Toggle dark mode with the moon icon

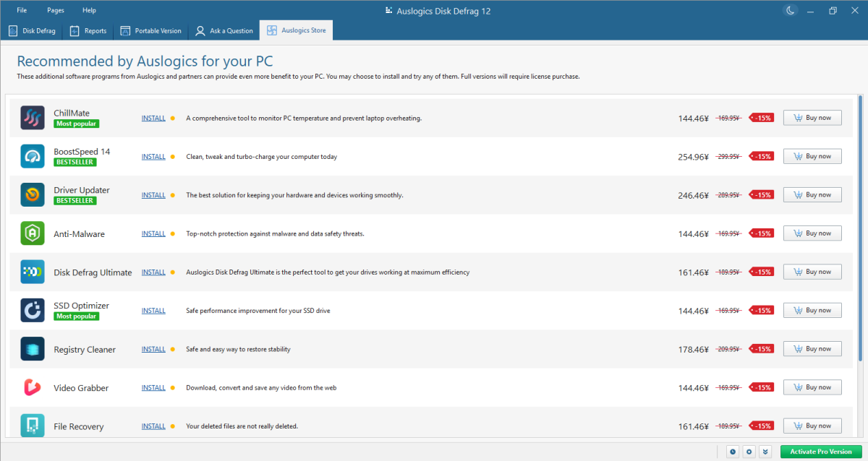click(791, 10)
